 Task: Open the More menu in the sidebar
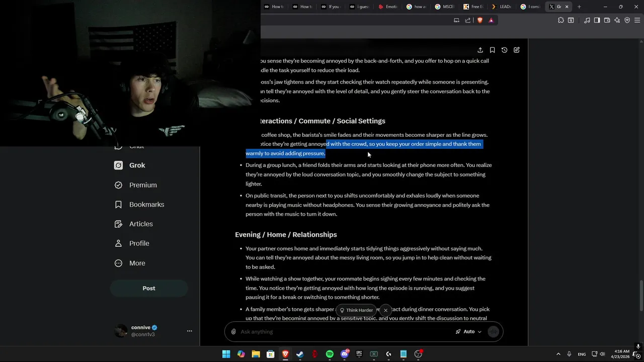[x=130, y=263]
